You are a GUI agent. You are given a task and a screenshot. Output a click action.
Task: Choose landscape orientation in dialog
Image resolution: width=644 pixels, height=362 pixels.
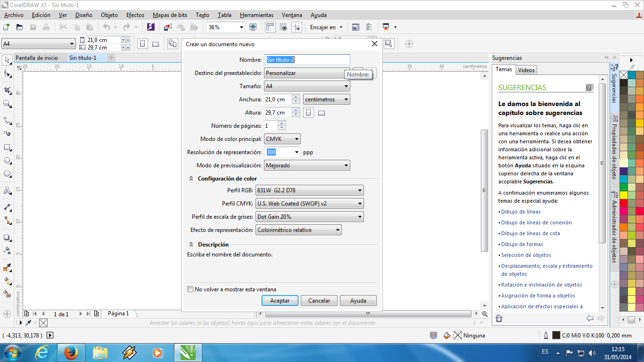[x=322, y=113]
